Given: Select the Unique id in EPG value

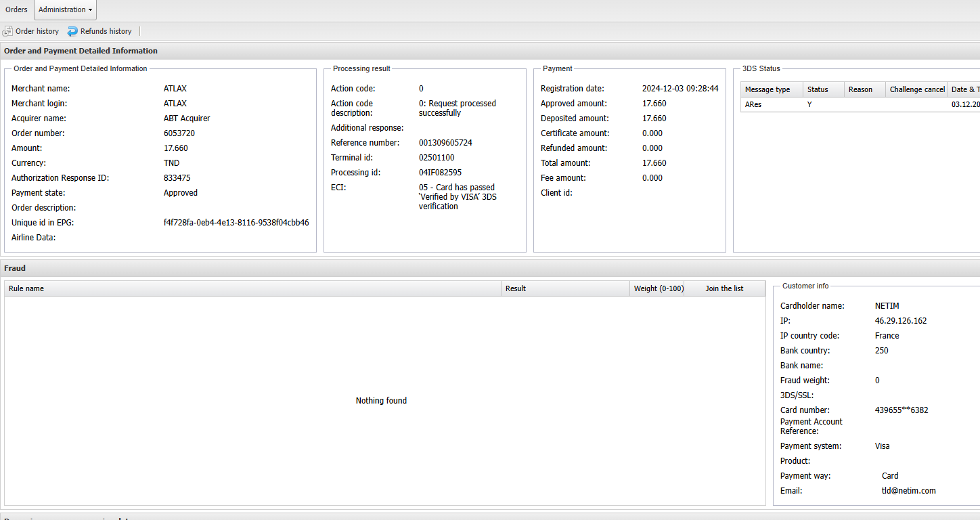Looking at the screenshot, I should [x=236, y=223].
